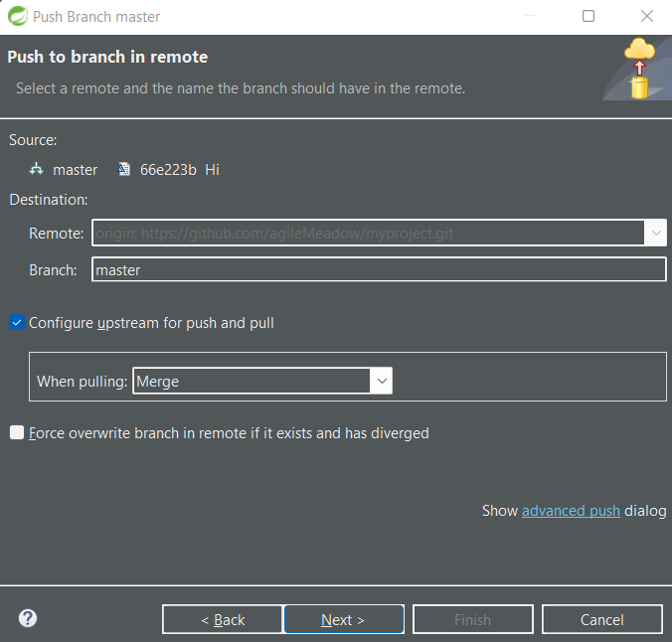Enable Force overwrite branch in remote

click(17, 433)
